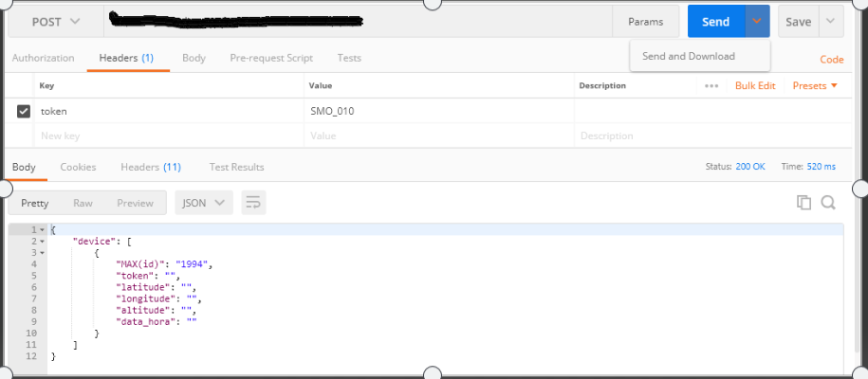
Task: Click the three-dots column options icon
Action: [711, 86]
